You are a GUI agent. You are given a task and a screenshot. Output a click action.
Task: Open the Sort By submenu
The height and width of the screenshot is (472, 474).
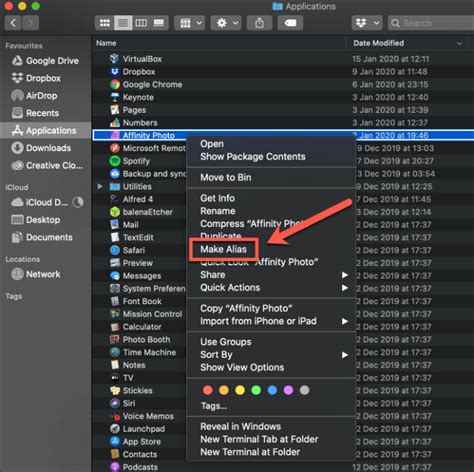point(271,355)
